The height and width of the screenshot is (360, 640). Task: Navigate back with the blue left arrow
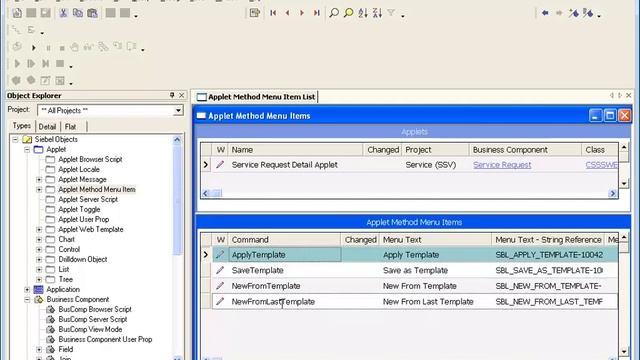[545, 13]
